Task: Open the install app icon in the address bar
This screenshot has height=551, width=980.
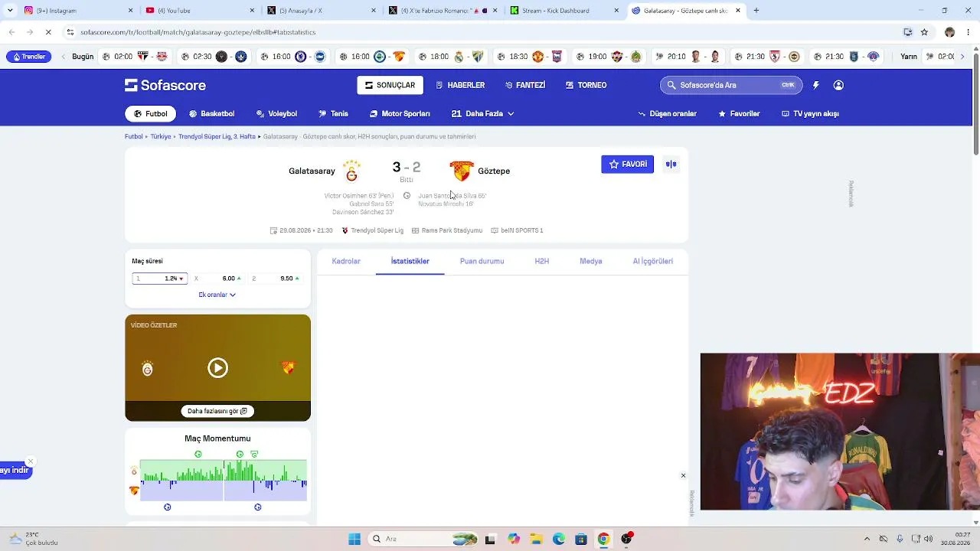Action: 907,32
